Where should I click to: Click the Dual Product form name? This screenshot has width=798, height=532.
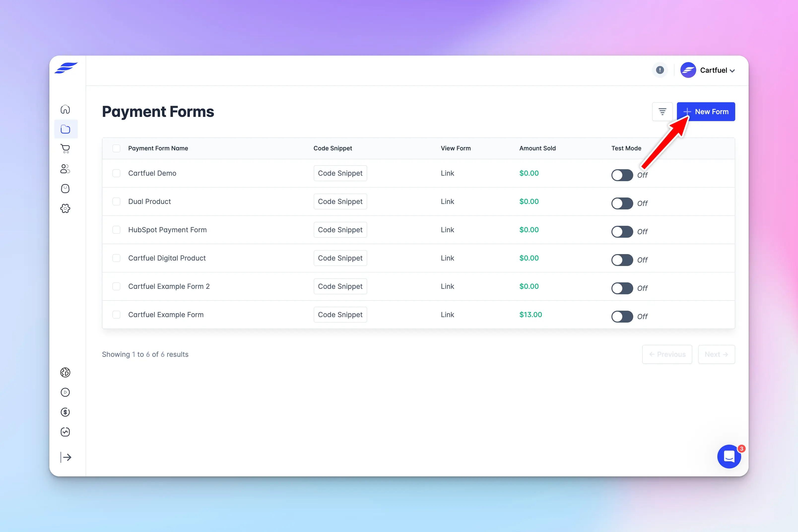tap(150, 201)
